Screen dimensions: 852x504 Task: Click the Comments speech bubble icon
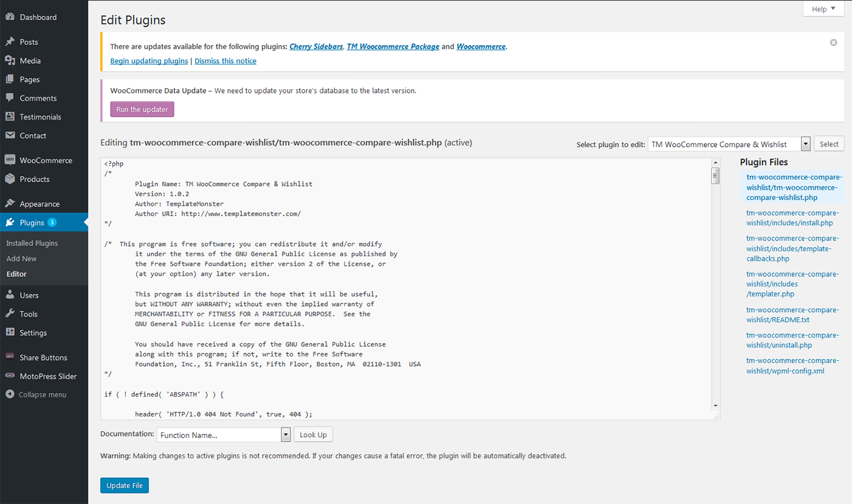click(x=10, y=98)
